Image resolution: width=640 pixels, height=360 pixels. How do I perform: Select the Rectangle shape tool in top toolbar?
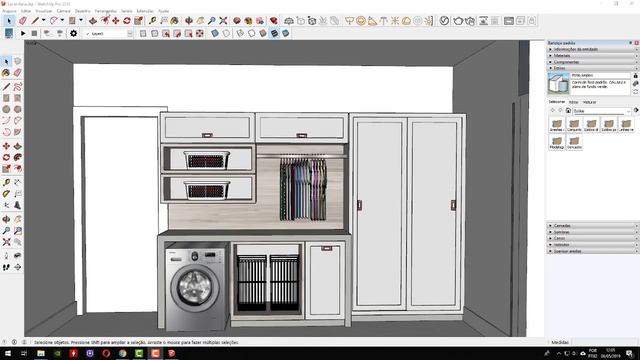coord(72,20)
